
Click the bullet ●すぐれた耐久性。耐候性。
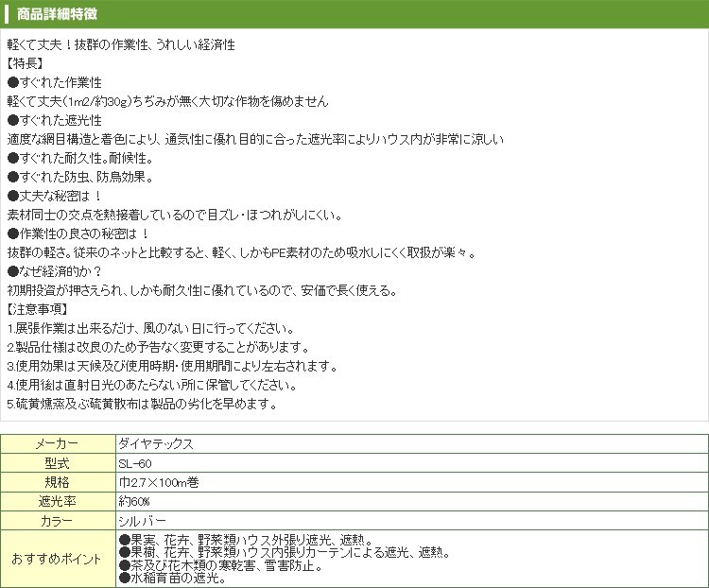pyautogui.click(x=81, y=158)
